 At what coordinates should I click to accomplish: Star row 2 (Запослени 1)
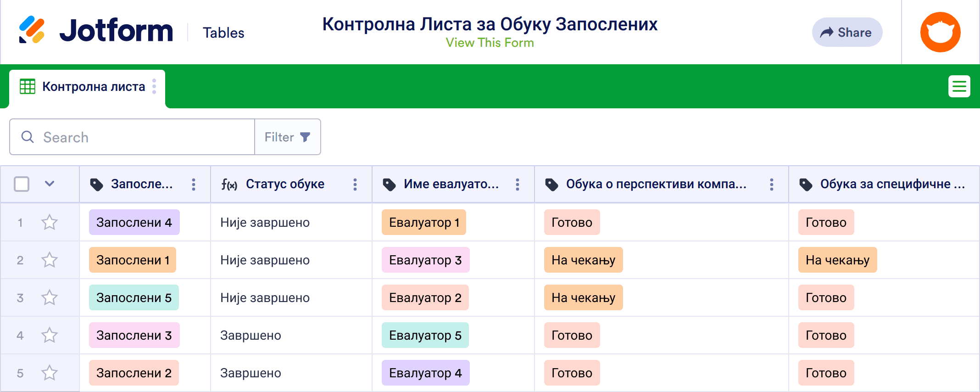pos(50,260)
